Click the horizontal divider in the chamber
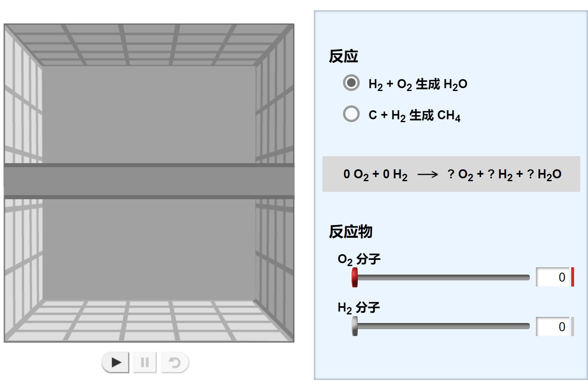 149,181
